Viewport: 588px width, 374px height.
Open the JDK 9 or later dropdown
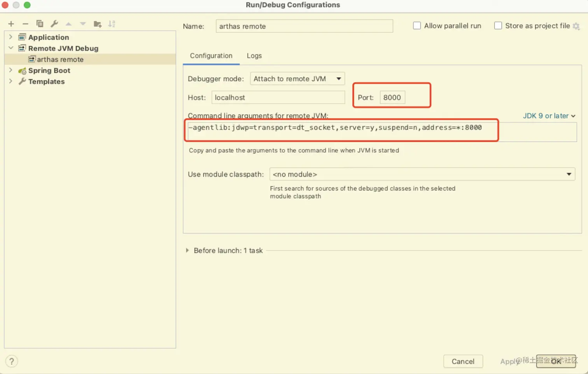click(x=549, y=116)
